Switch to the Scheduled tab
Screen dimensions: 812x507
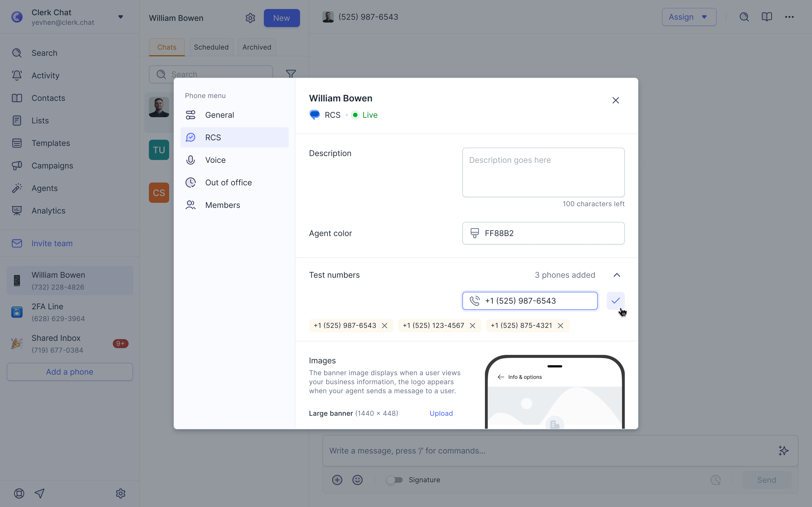[211, 47]
